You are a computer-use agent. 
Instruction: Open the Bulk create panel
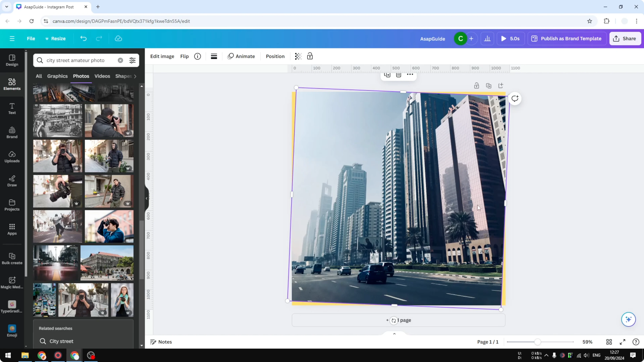12,259
